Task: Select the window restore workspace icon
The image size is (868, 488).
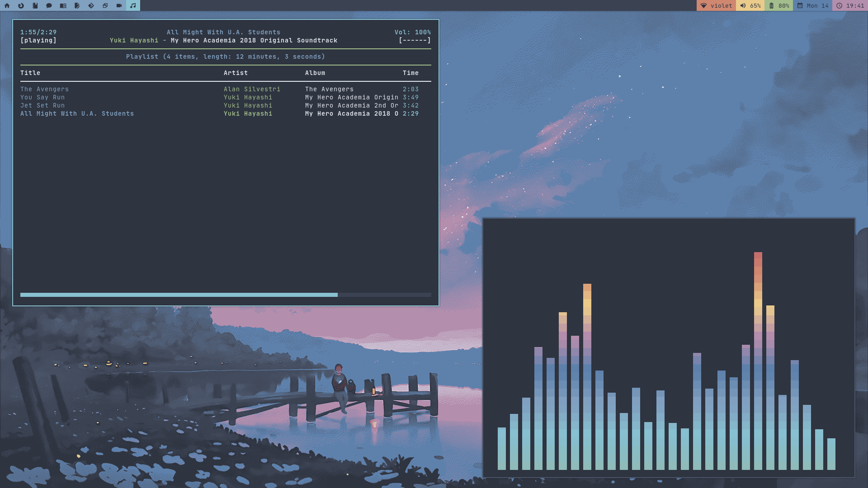Action: [x=105, y=5]
